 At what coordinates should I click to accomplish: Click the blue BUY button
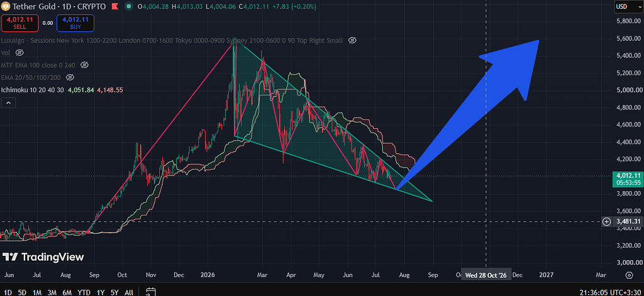click(x=75, y=23)
